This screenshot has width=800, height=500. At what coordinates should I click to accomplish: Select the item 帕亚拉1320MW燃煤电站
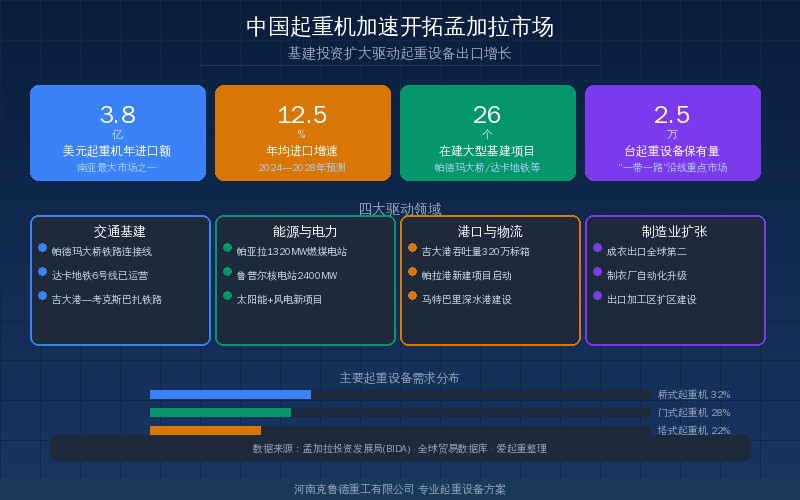point(291,252)
